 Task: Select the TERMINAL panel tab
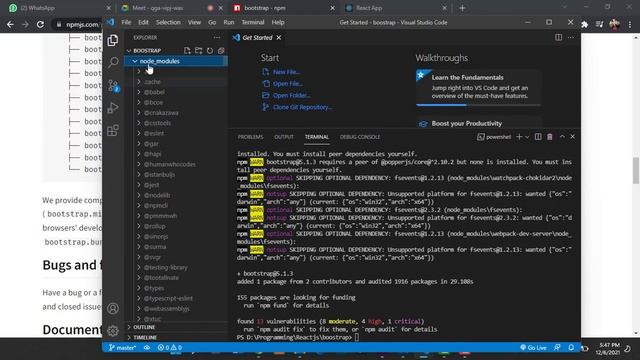click(317, 137)
